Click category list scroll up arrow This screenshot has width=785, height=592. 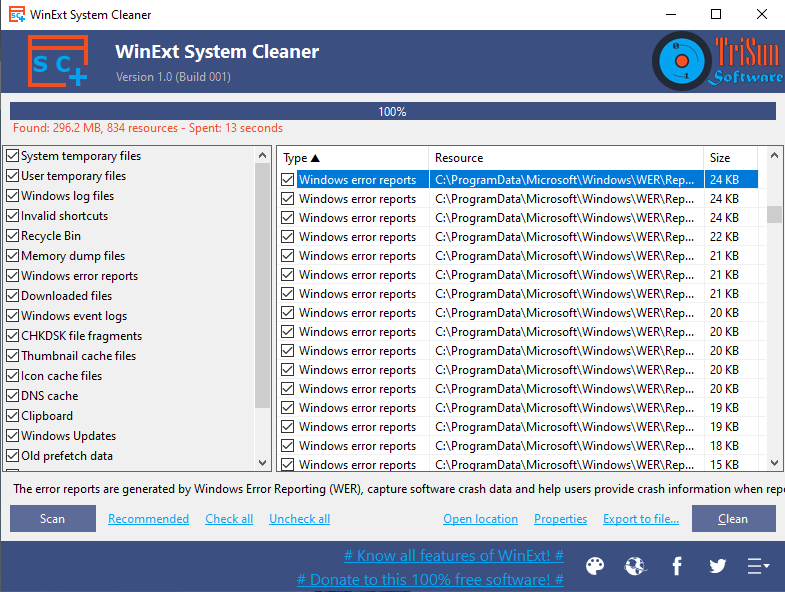click(x=262, y=155)
